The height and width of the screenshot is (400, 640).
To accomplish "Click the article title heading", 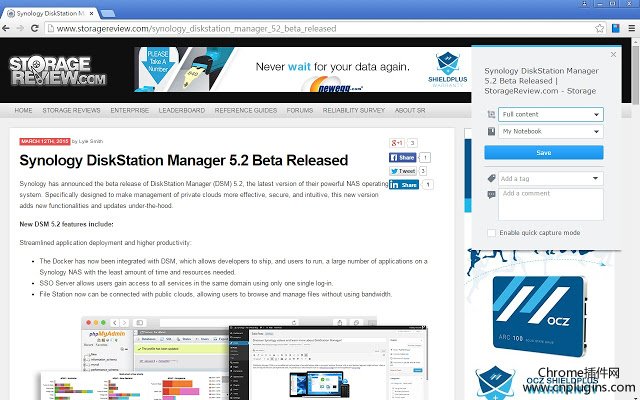I will 184,160.
